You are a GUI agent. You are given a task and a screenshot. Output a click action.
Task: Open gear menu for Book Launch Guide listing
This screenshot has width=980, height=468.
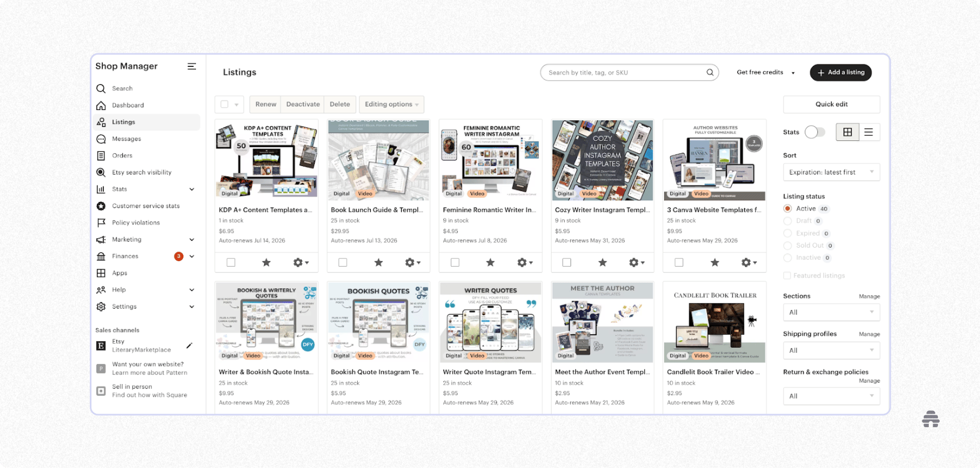[x=413, y=263]
